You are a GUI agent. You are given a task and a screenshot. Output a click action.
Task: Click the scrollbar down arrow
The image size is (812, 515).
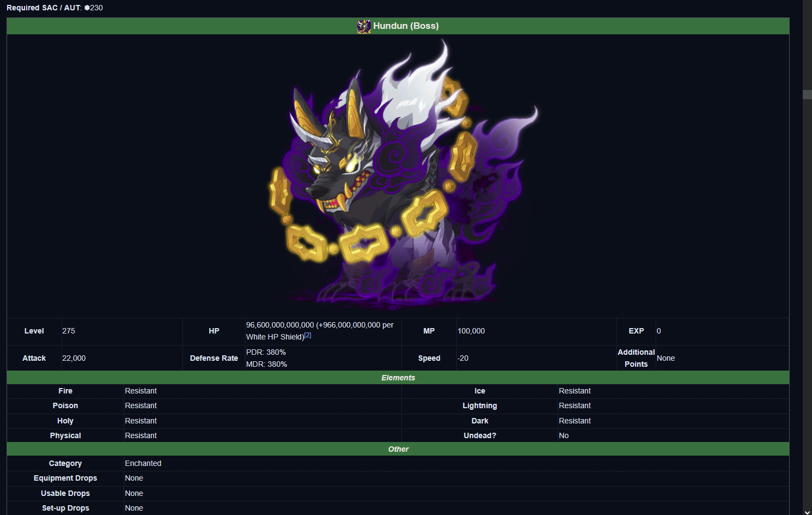(x=807, y=511)
